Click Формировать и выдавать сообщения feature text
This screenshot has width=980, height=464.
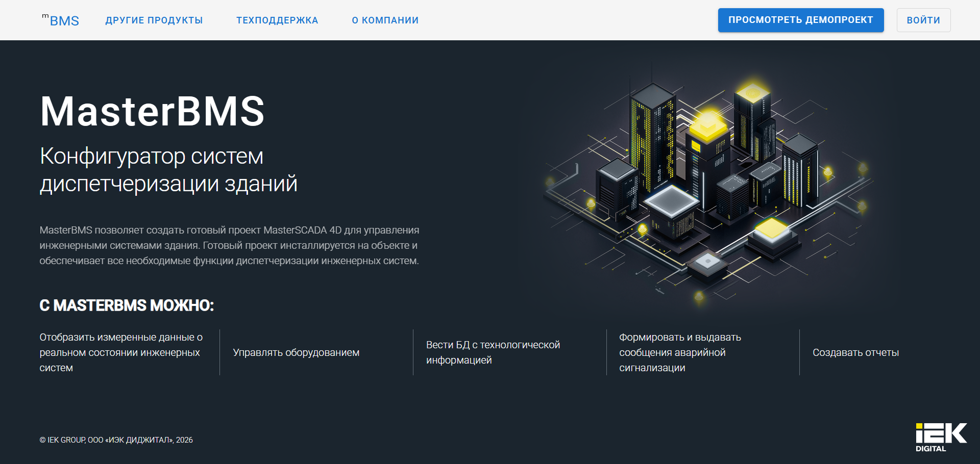coord(680,352)
